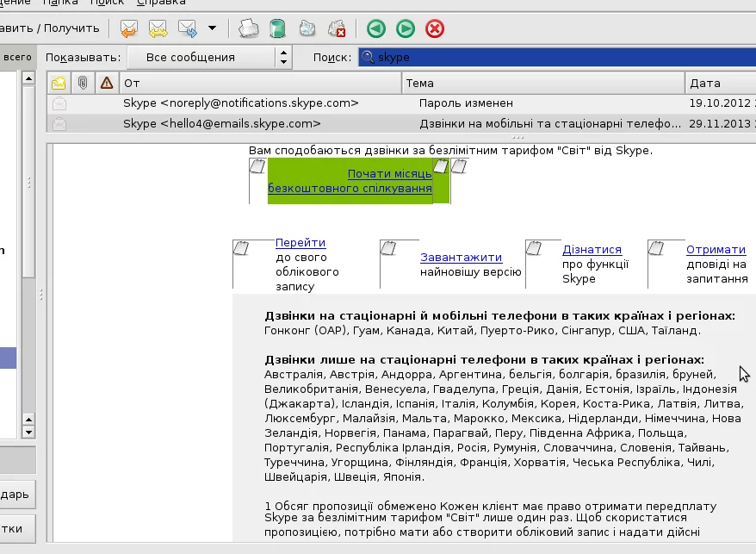Click the down arrow of folder list scrollbar
The height and width of the screenshot is (554, 756).
pos(28,432)
